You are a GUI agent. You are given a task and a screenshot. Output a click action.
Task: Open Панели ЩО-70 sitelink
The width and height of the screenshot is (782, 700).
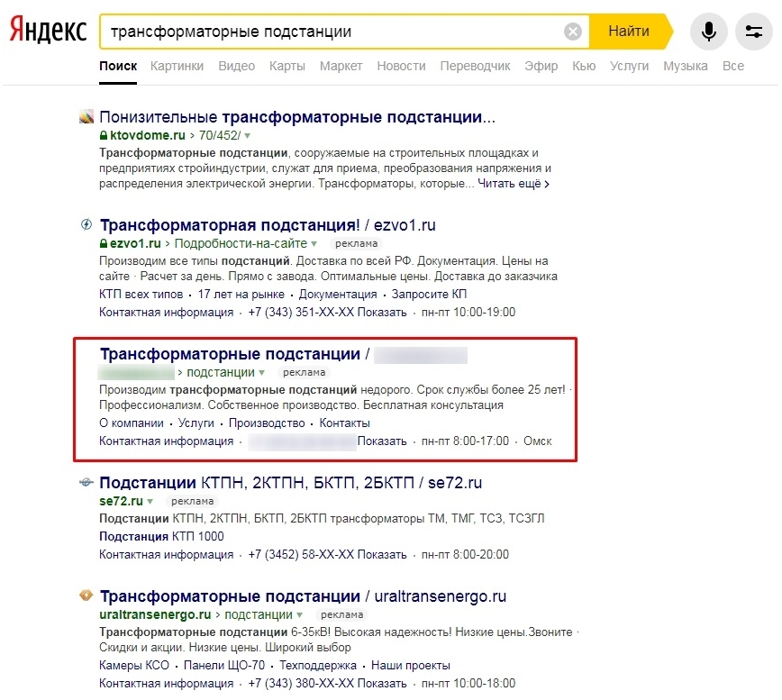pyautogui.click(x=224, y=665)
